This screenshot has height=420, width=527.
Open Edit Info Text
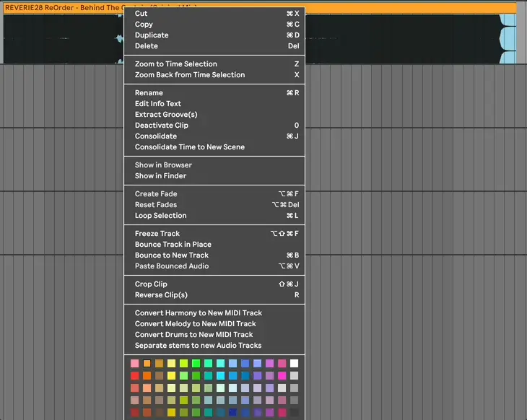coord(214,103)
